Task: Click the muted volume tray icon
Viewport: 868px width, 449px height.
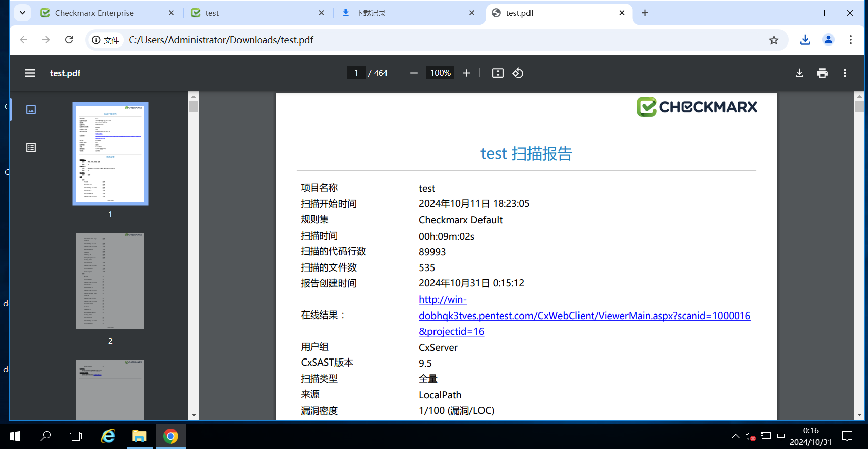Action: click(750, 436)
